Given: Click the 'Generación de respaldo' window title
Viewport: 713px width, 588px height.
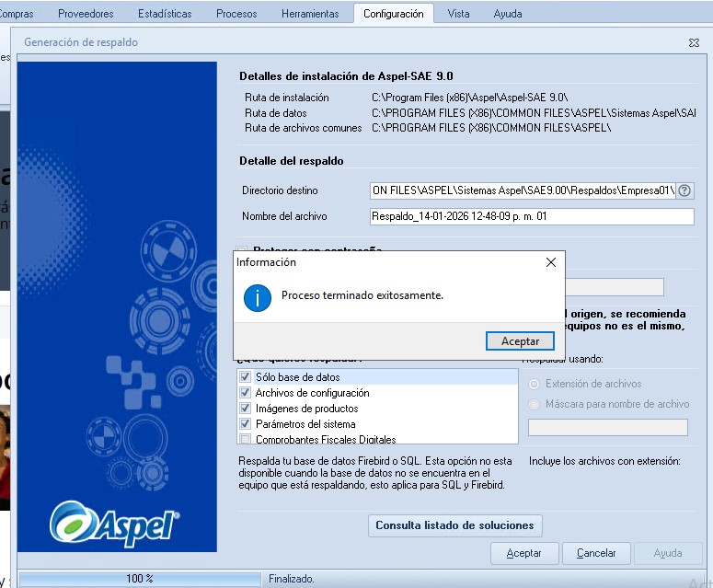Looking at the screenshot, I should coord(81,42).
